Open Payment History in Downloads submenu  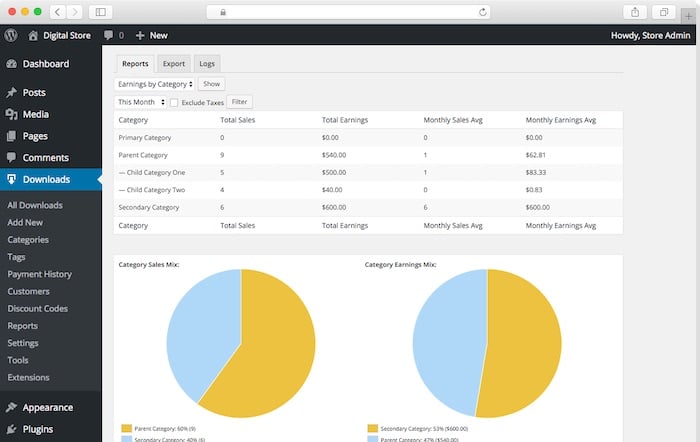coord(39,274)
